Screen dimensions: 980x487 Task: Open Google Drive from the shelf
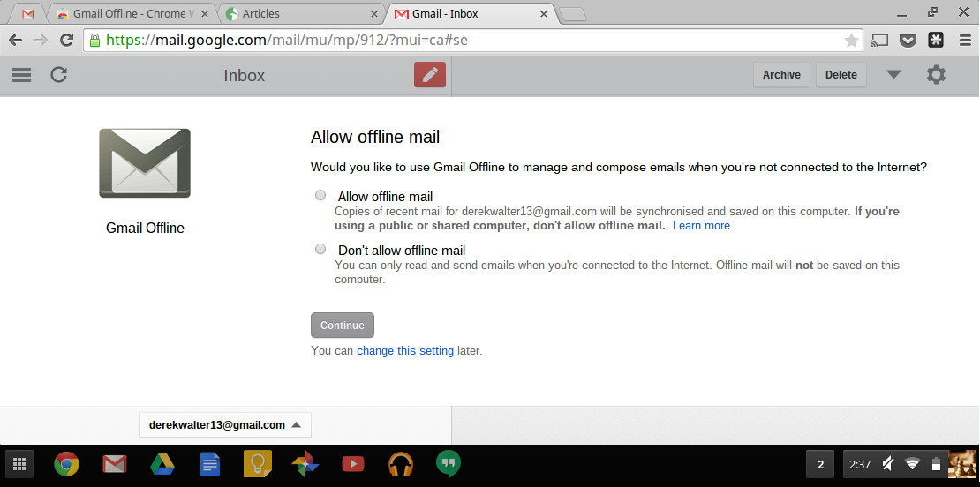tap(161, 463)
